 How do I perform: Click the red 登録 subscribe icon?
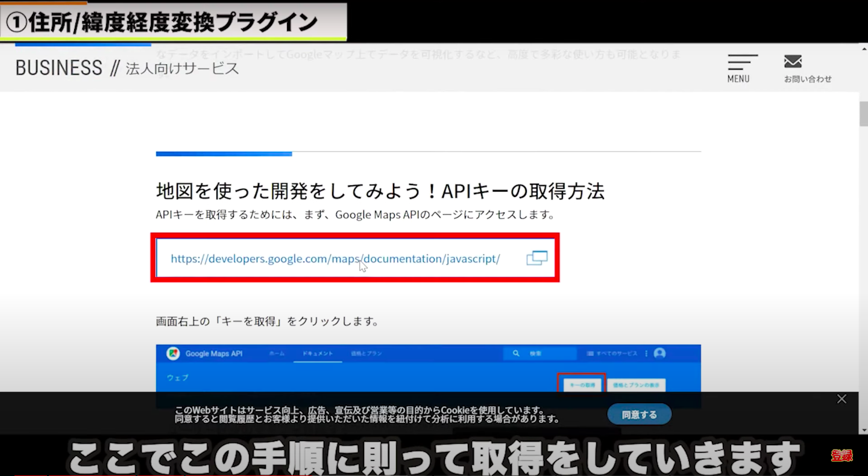click(x=841, y=456)
